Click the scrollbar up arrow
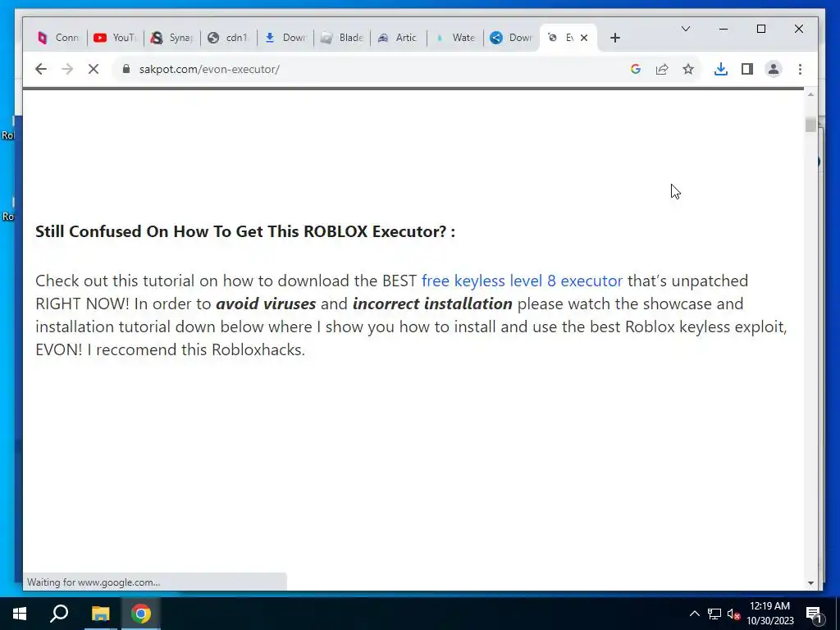The width and height of the screenshot is (840, 630). pos(810,95)
